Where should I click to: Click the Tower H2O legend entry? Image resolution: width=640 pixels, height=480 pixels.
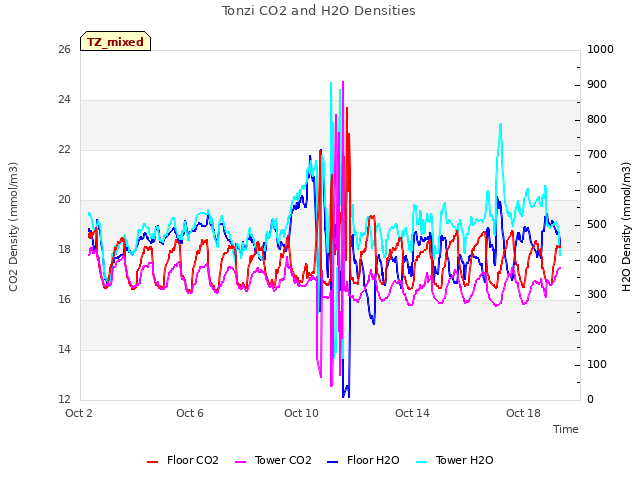tap(455, 460)
